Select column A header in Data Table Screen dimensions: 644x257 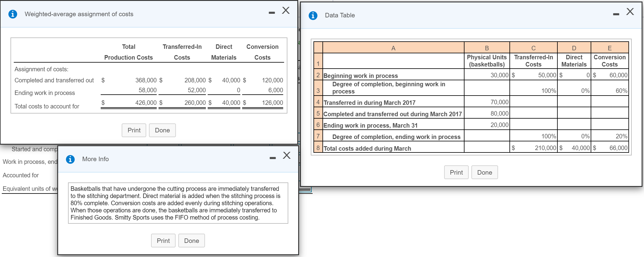click(x=393, y=48)
